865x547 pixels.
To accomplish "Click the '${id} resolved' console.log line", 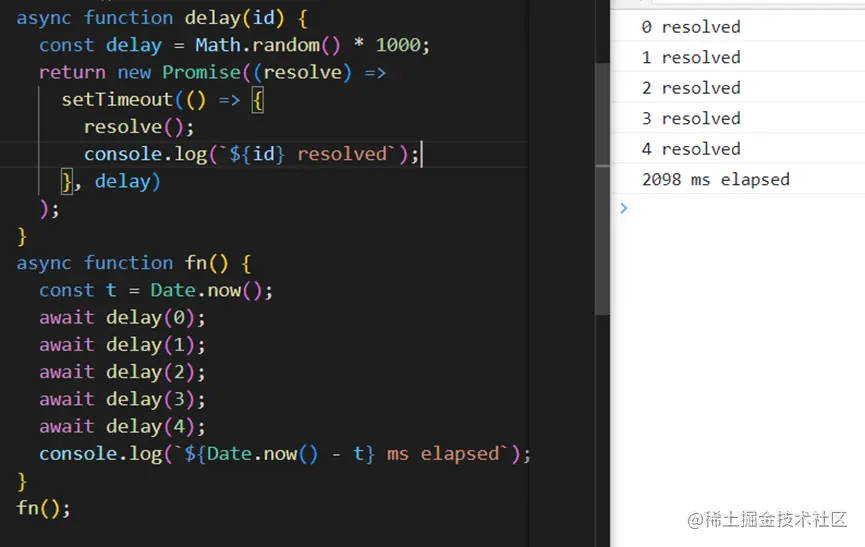I will (x=252, y=154).
